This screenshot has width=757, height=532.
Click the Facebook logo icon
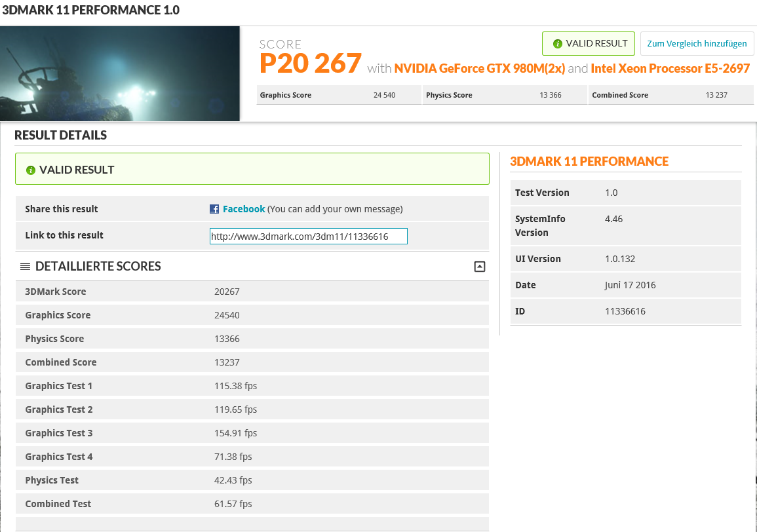[214, 209]
